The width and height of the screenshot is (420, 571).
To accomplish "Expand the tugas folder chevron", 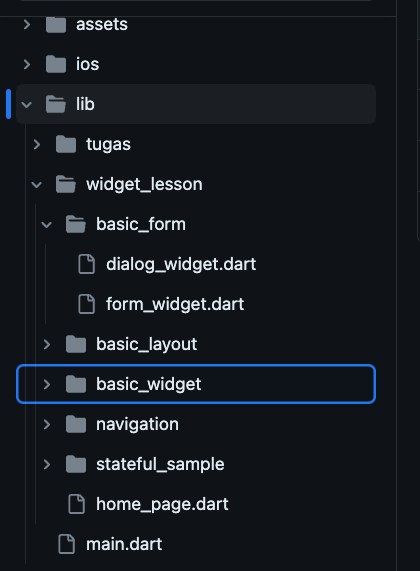I will point(37,145).
